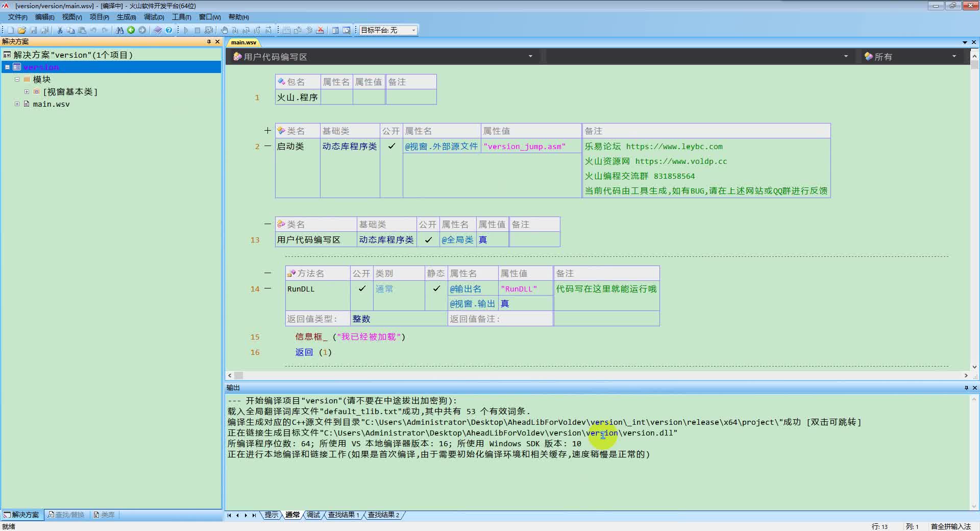Click the Redo toolbar icon
The width and height of the screenshot is (980, 531).
tap(105, 30)
